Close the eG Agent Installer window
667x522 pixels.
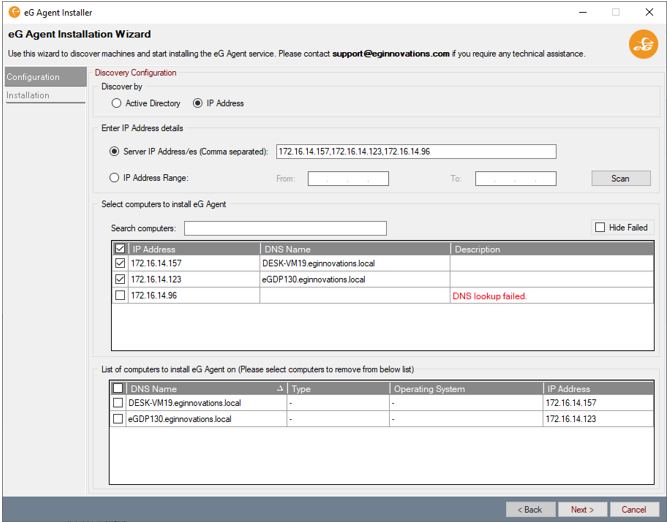tap(649, 12)
